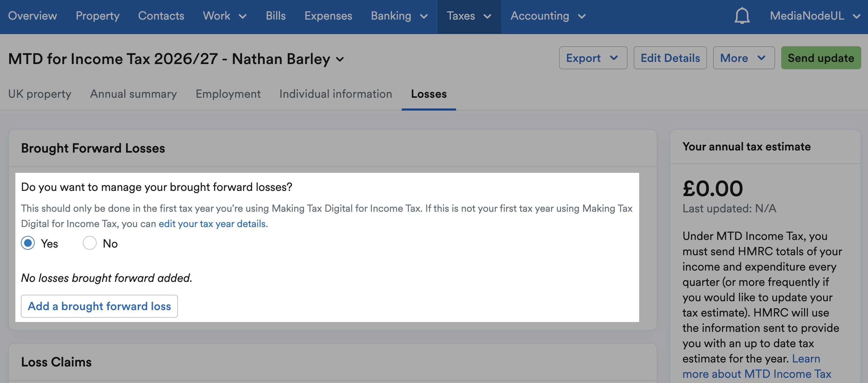Image resolution: width=868 pixels, height=383 pixels.
Task: Open the notifications bell
Action: tap(742, 16)
